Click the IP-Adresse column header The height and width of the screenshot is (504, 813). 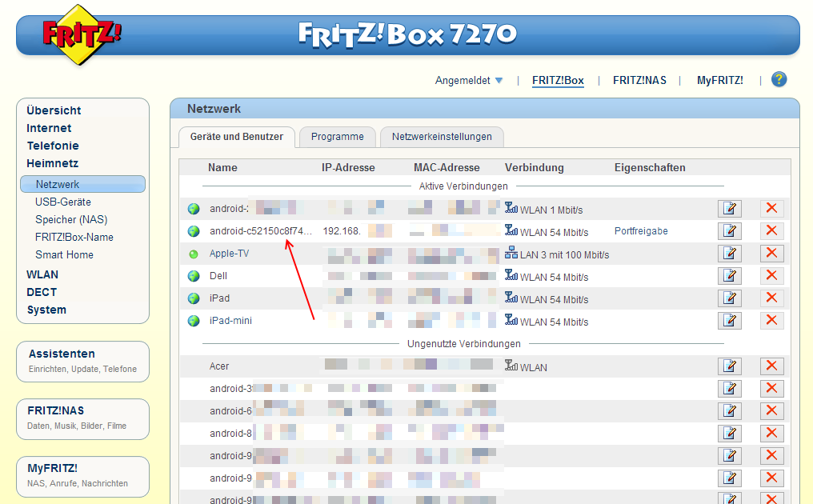tap(348, 167)
